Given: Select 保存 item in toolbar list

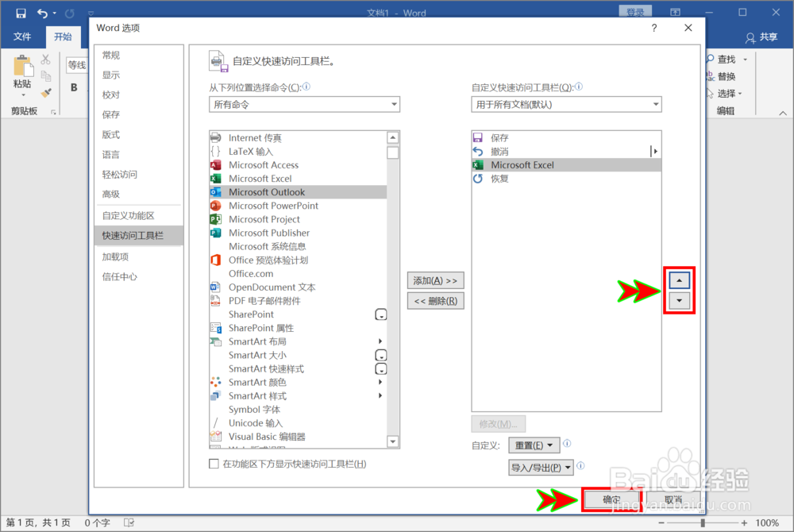Looking at the screenshot, I should coord(566,137).
